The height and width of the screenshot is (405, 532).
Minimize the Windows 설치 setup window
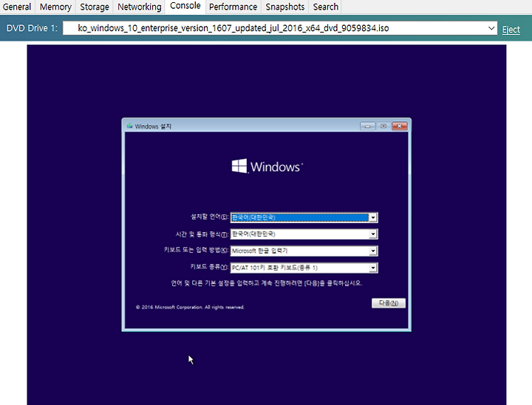click(367, 126)
